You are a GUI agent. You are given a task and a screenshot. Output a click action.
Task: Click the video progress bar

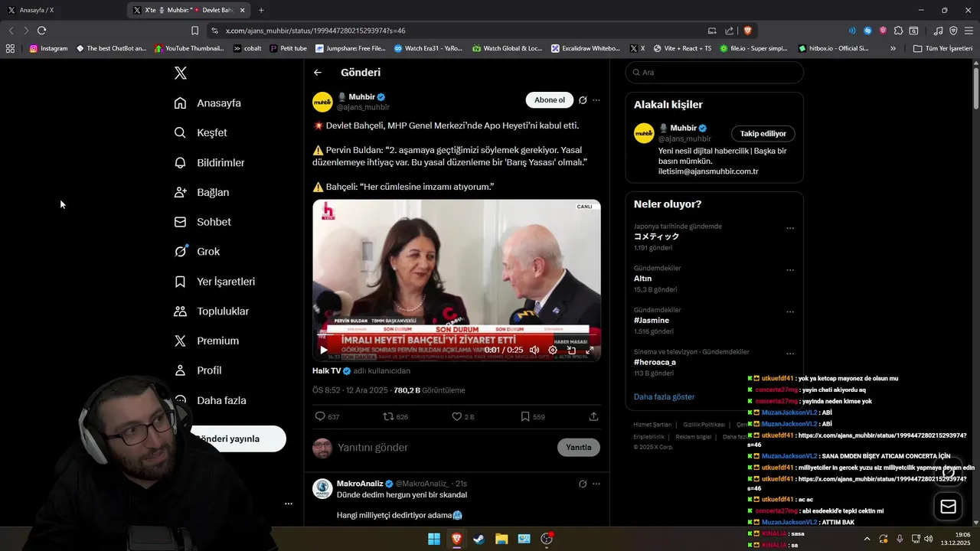[x=456, y=335]
